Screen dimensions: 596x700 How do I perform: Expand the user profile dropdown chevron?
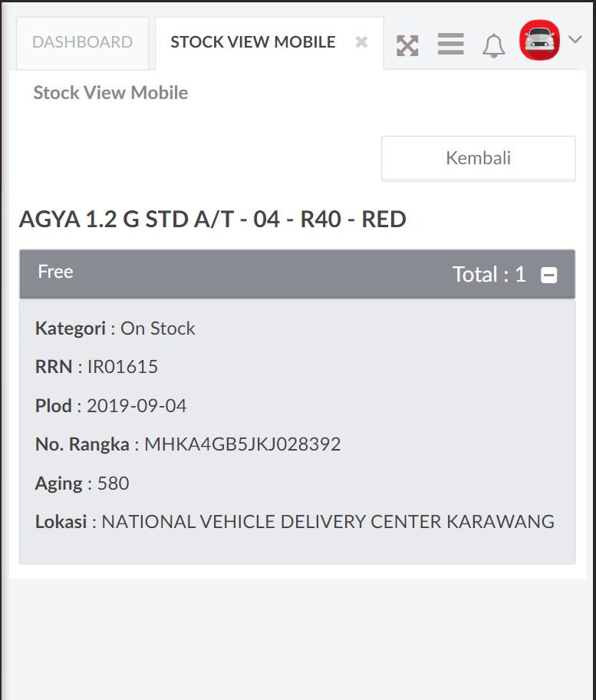click(x=575, y=40)
